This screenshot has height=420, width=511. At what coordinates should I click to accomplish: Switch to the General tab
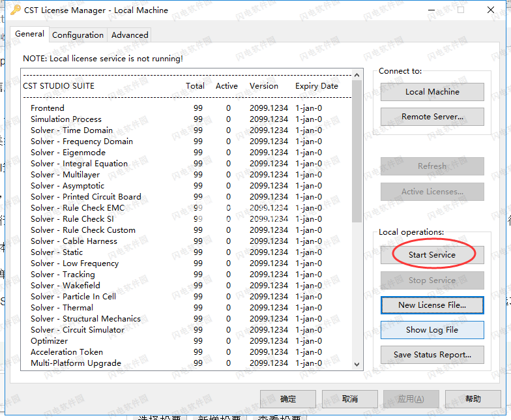pos(30,34)
